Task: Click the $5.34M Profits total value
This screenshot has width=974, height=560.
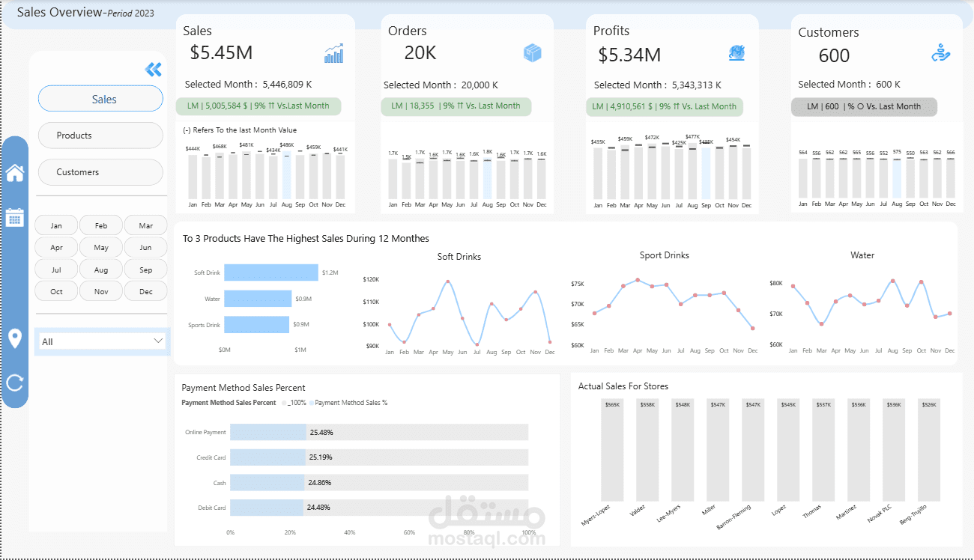Action: point(629,55)
